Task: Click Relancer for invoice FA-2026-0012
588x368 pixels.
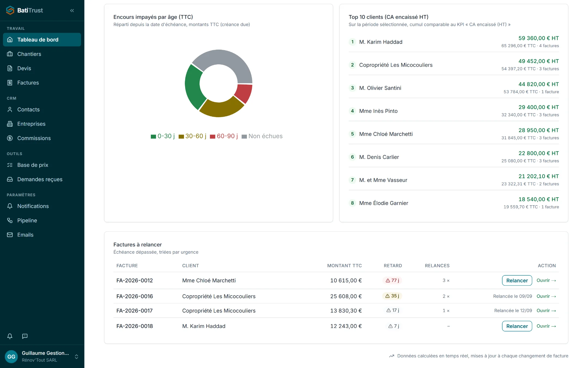Action: click(x=517, y=280)
